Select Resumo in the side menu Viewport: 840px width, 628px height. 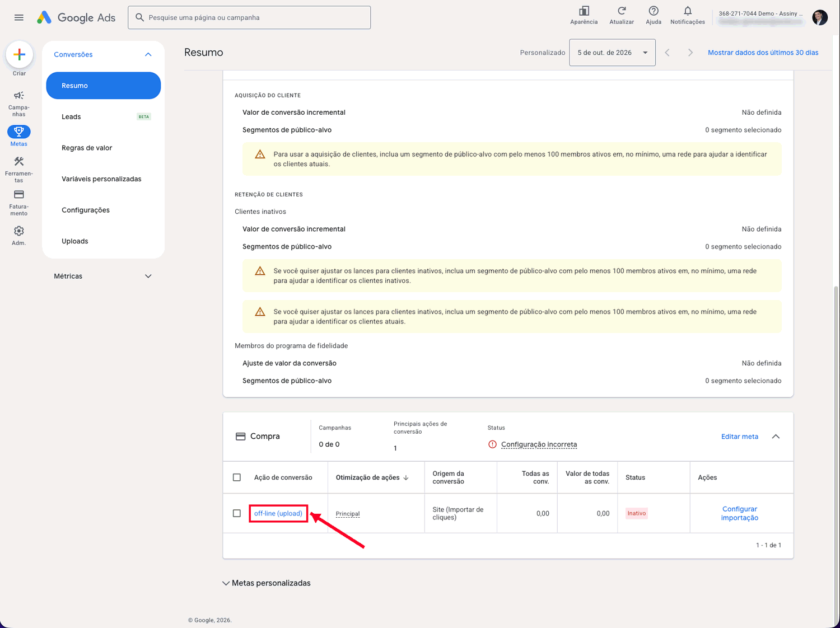click(104, 86)
